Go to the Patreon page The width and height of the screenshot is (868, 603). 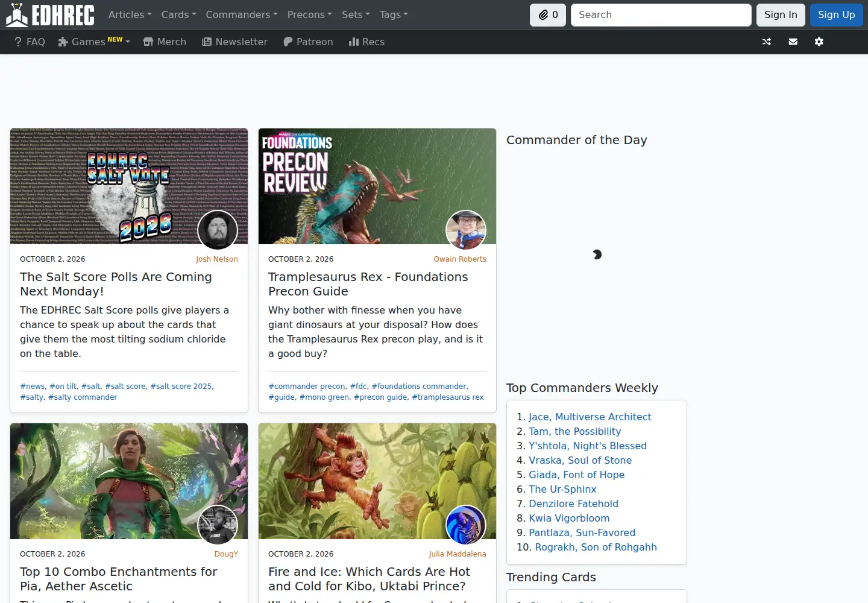308,42
